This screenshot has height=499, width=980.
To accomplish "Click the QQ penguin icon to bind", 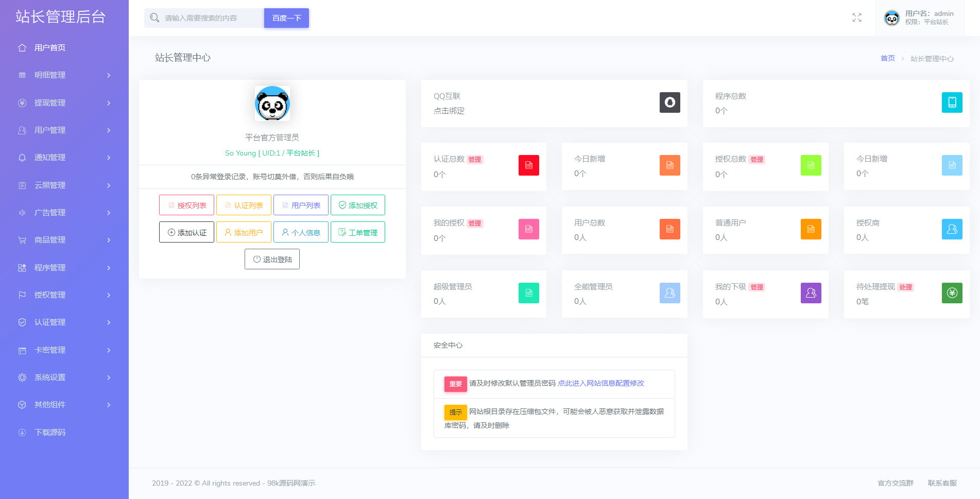I will tap(669, 102).
